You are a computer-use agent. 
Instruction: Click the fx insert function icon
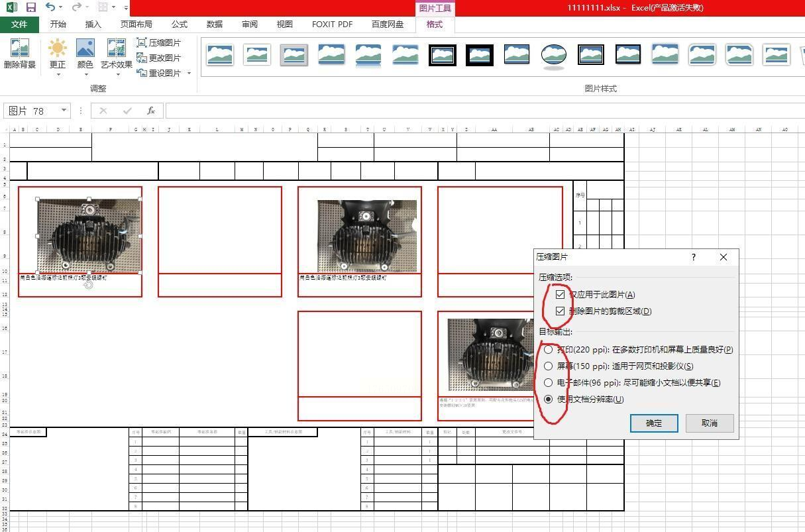pos(151,111)
